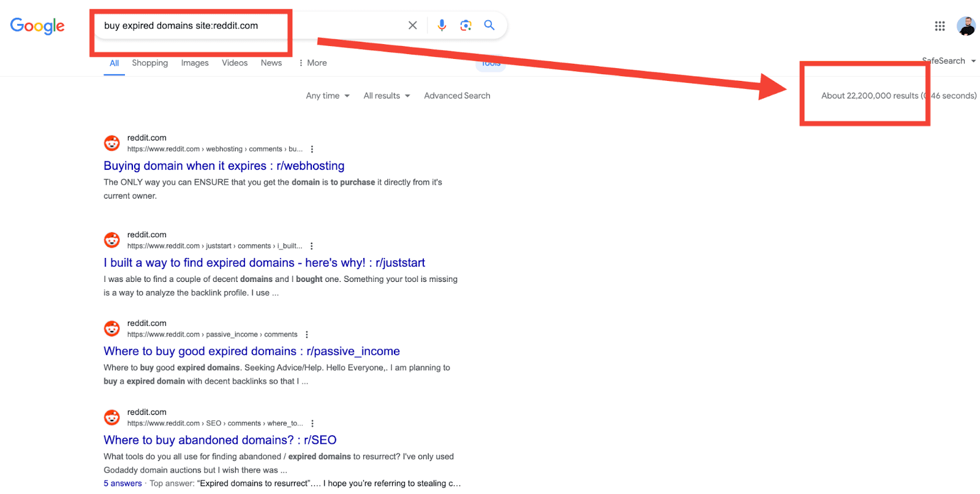Click Reddit favicon of r/webhosting result
This screenshot has width=980, height=494.
click(111, 143)
